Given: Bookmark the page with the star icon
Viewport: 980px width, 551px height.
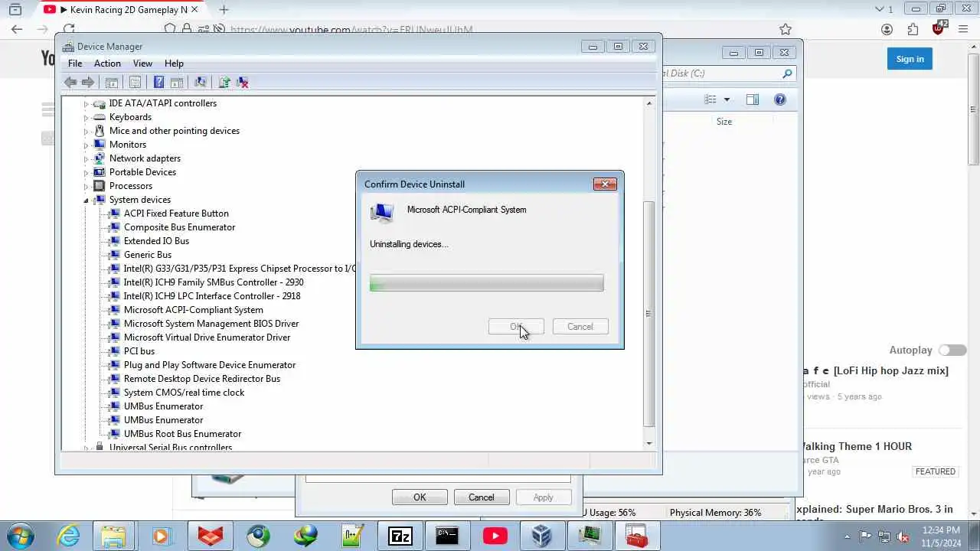Looking at the screenshot, I should (x=786, y=30).
